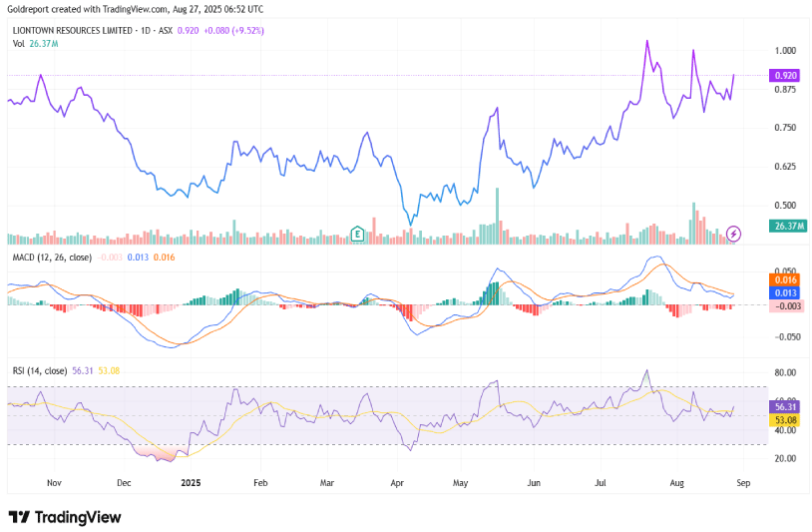Click the blue 0.013 MACD value tag

(x=784, y=292)
